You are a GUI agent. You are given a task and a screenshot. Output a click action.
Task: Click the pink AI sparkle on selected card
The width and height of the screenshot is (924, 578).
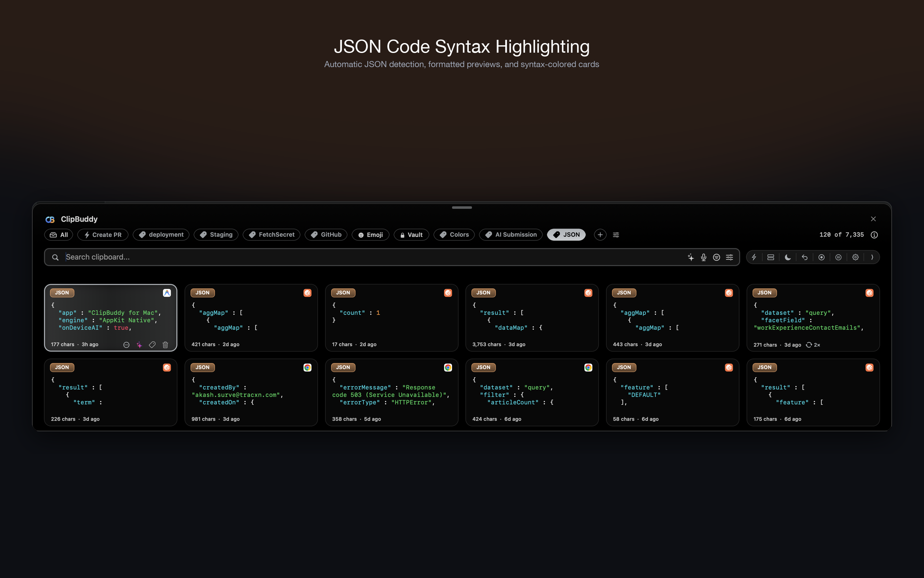[139, 345]
